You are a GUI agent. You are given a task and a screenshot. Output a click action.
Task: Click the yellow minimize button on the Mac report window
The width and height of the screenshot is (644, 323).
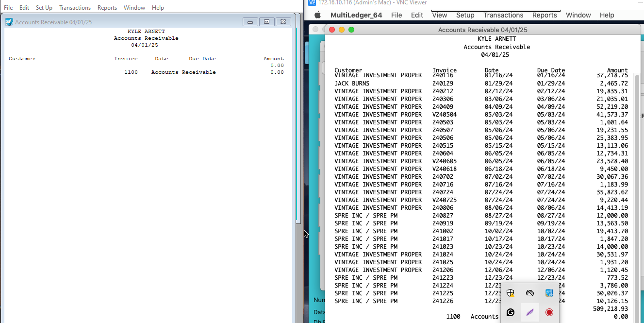pos(342,30)
